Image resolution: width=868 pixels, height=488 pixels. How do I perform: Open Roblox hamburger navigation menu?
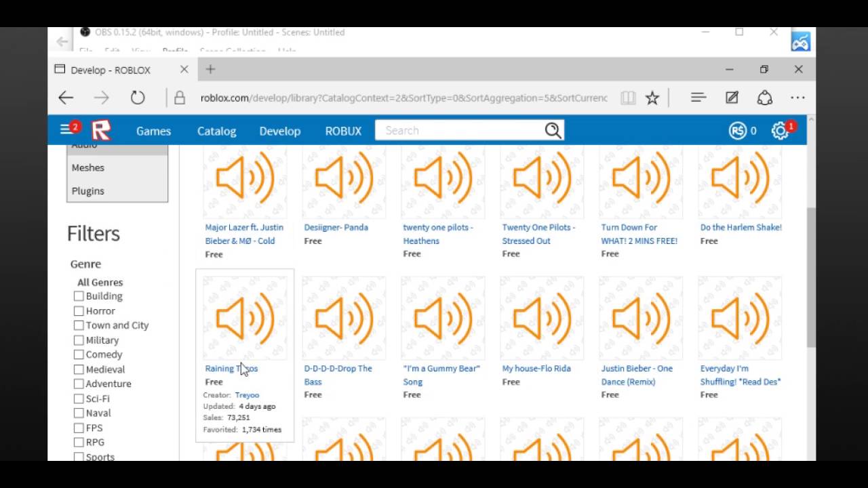66,129
